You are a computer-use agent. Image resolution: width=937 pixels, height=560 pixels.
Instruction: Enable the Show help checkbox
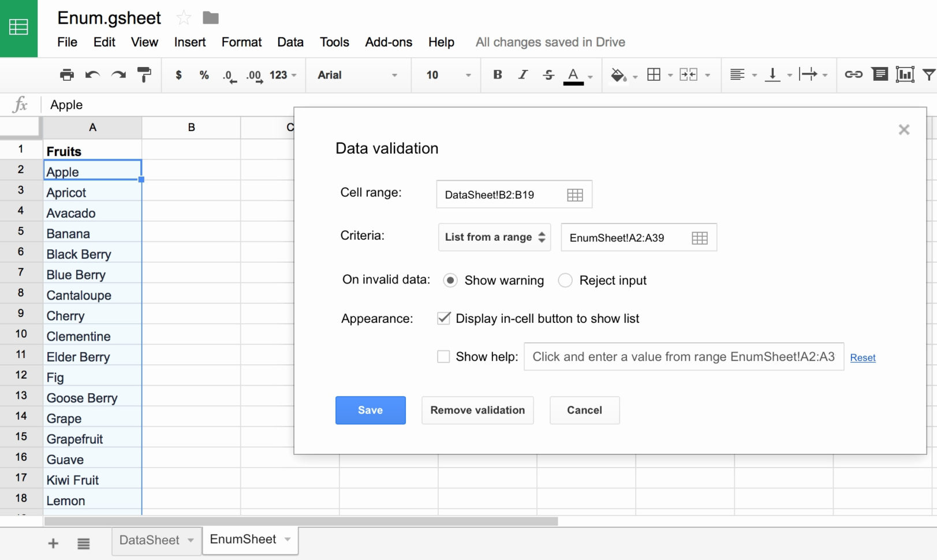point(443,357)
